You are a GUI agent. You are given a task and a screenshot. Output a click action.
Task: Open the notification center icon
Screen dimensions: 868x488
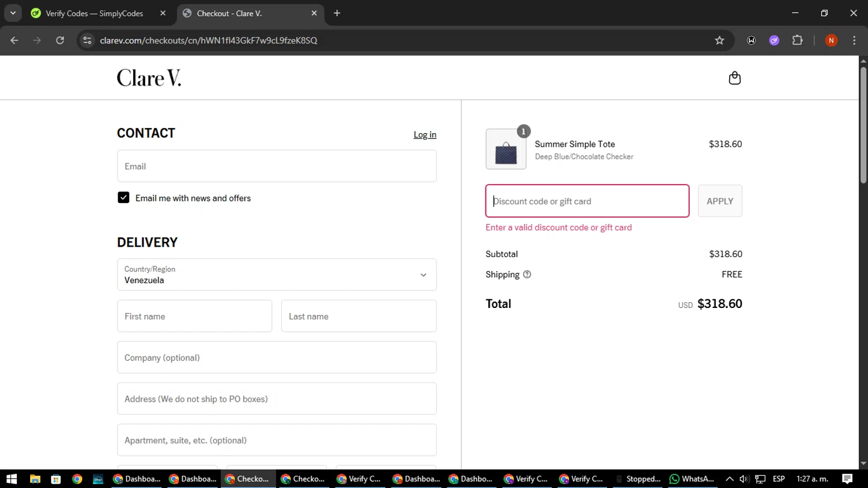pyautogui.click(x=847, y=479)
